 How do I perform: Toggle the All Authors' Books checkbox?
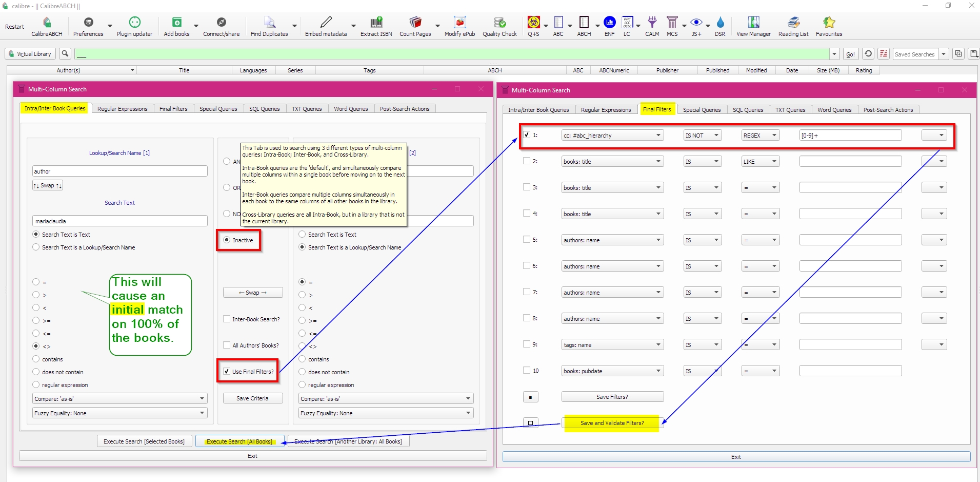coord(227,345)
